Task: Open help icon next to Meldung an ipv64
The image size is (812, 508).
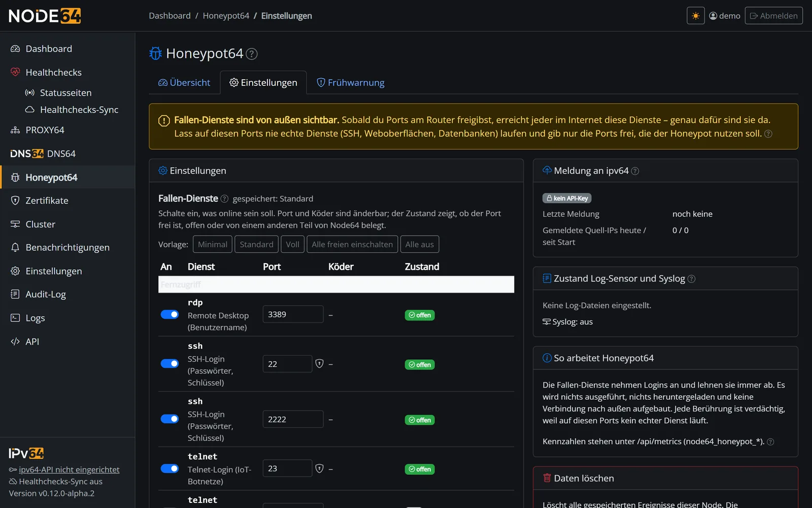Action: click(x=635, y=171)
